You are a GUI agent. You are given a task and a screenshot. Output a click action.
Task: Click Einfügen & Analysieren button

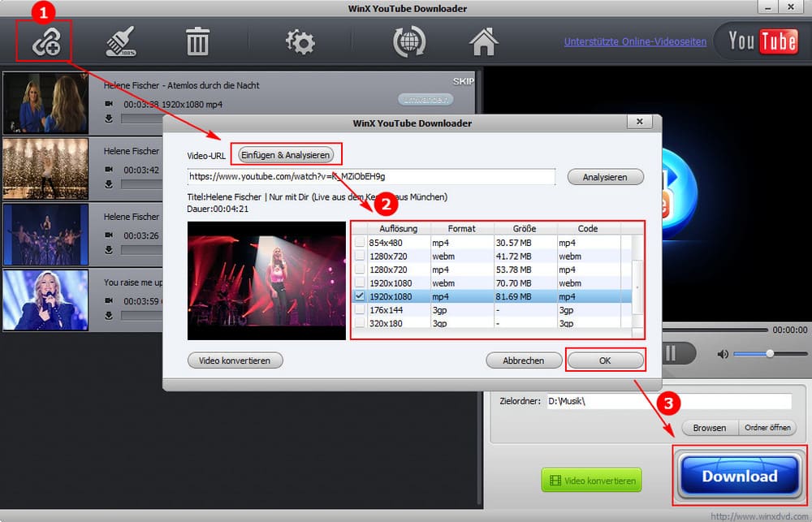[285, 155]
